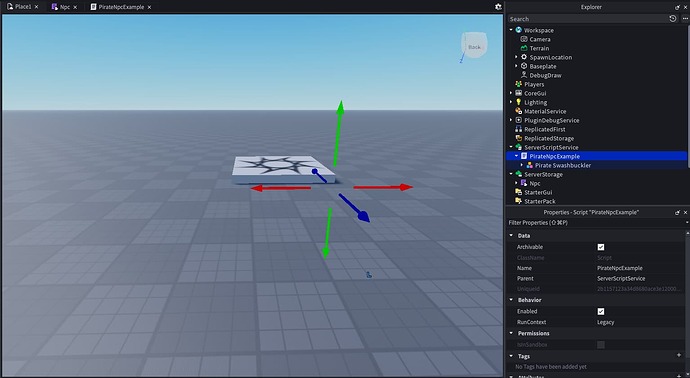Click the DebugDraw icon
The width and height of the screenshot is (690, 378).
pos(524,75)
